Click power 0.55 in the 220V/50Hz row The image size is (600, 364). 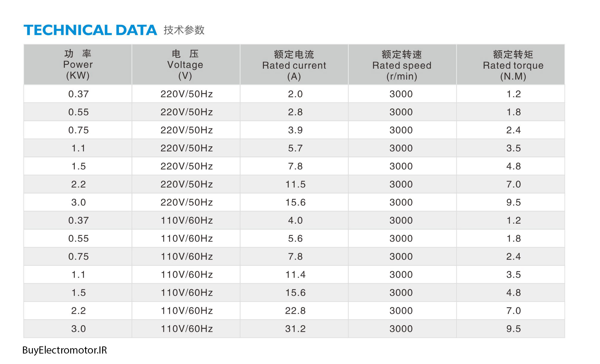pyautogui.click(x=78, y=112)
